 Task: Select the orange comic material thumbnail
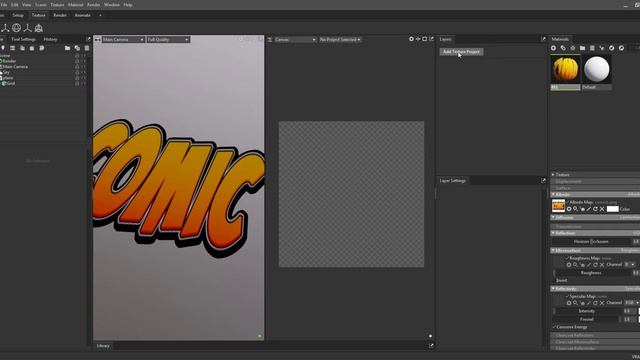pos(565,70)
